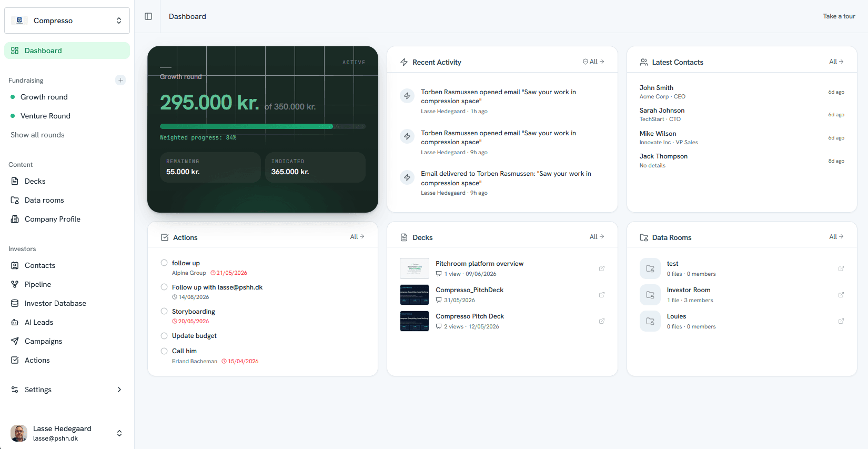Click the Data Rooms panel folder header icon
Image resolution: width=868 pixels, height=449 pixels.
644,237
